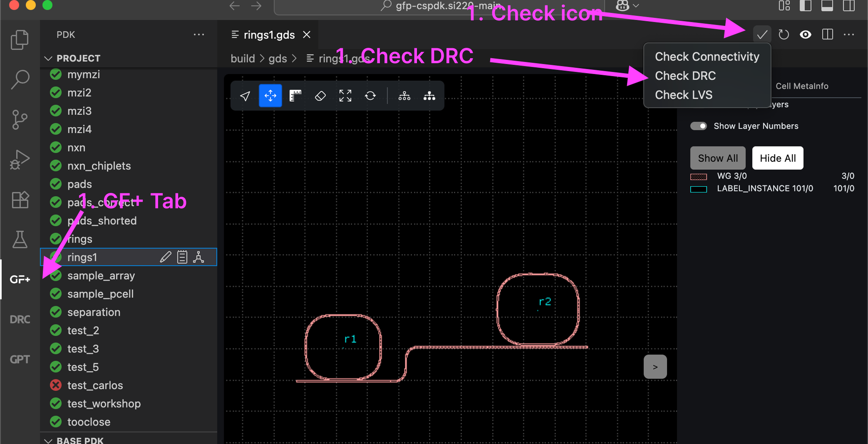Toggle the primary sidebar layout icon
The height and width of the screenshot is (444, 868).
(806, 6)
